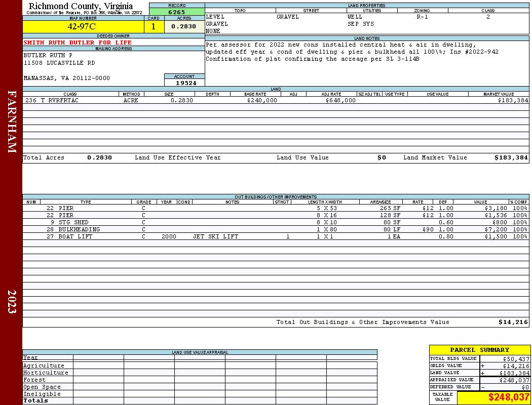
Task: Click the land notes paragraph
Action: click(352, 52)
